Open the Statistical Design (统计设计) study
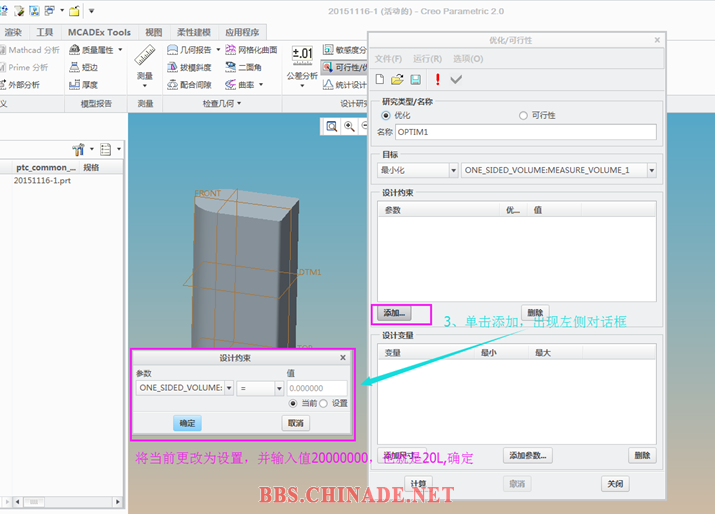This screenshot has height=514, width=715. 344,84
